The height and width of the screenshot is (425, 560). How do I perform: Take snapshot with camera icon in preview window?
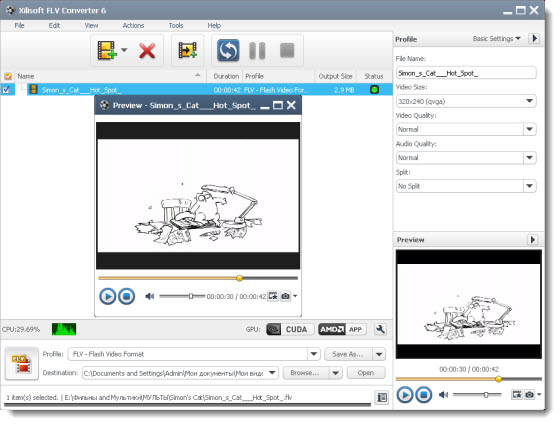pos(285,296)
